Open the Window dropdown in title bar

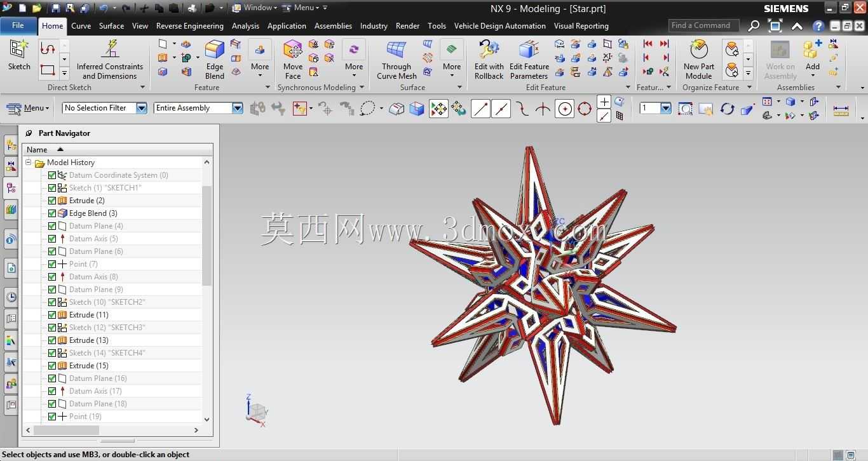coord(255,8)
